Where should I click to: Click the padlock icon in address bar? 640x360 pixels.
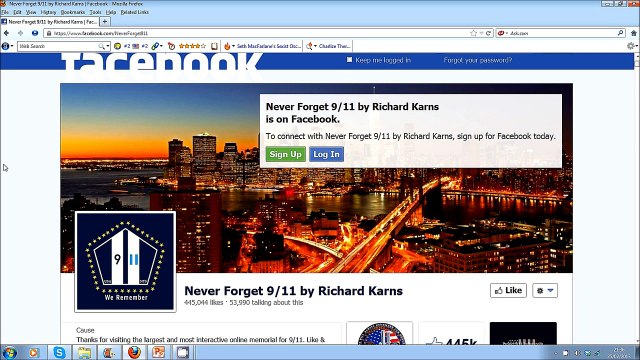(49, 33)
